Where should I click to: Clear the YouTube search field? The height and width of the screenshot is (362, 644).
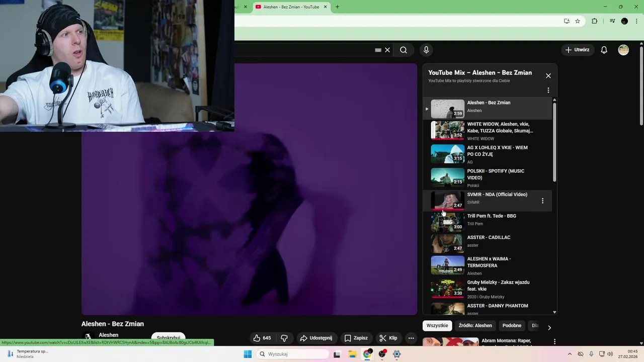click(x=387, y=50)
